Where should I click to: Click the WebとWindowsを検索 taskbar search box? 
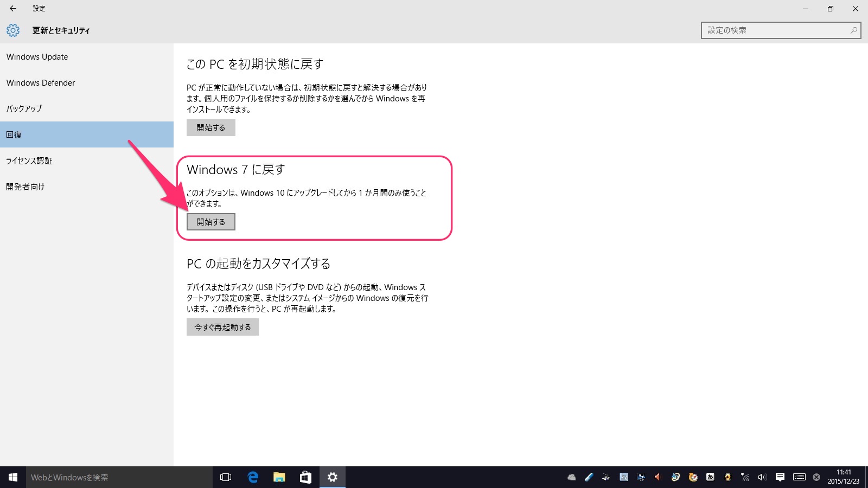click(119, 477)
